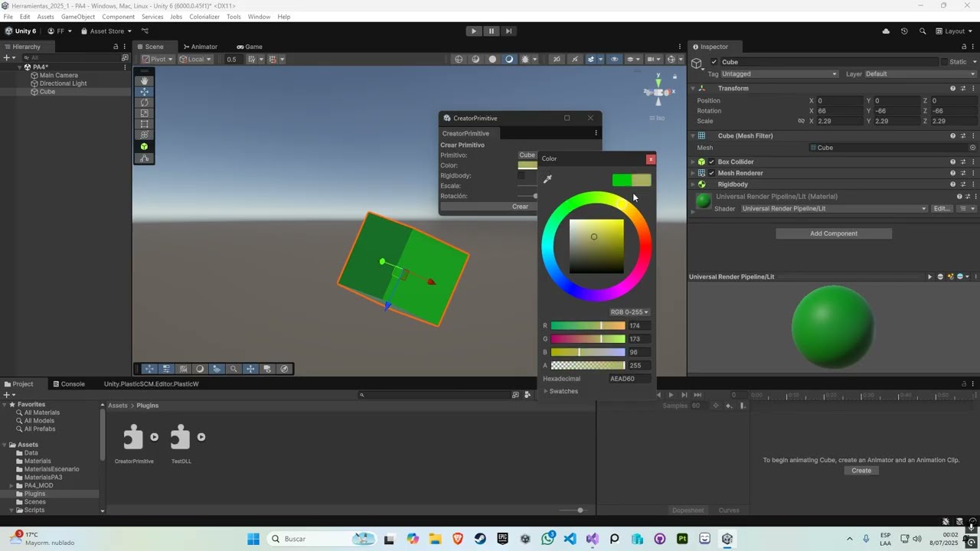The height and width of the screenshot is (551, 980).
Task: Open the Window menu
Action: (259, 17)
